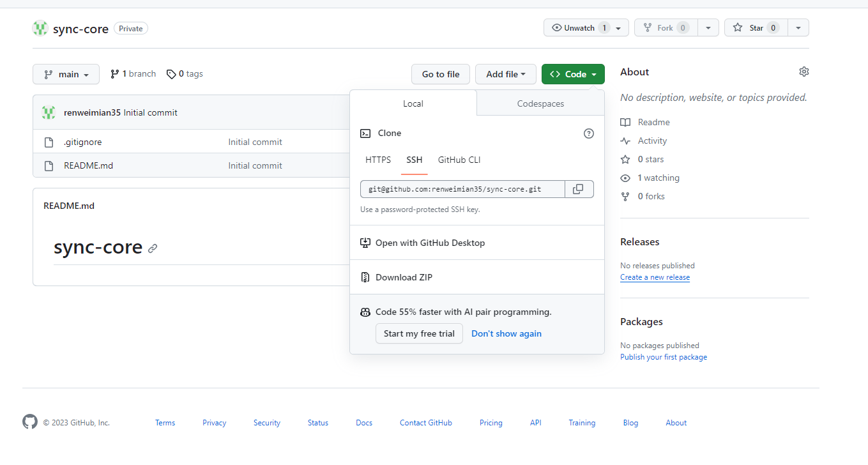
Task: Open the .gitignore file
Action: [82, 142]
